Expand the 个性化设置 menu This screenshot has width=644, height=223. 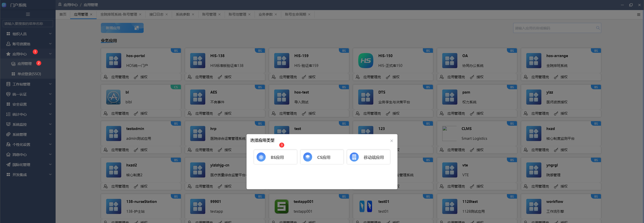28,144
